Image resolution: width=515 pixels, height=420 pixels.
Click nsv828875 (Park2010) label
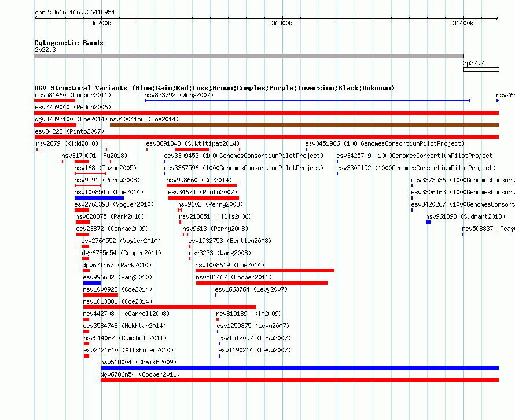coord(110,217)
